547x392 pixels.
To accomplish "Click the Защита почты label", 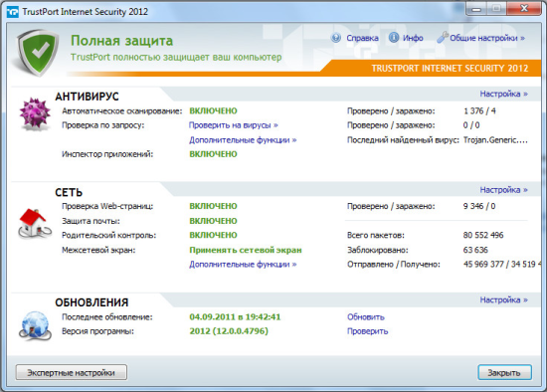I will point(91,221).
